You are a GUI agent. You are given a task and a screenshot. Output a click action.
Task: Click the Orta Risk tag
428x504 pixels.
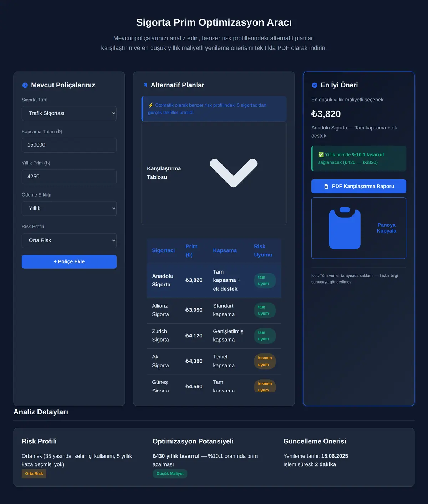34,474
